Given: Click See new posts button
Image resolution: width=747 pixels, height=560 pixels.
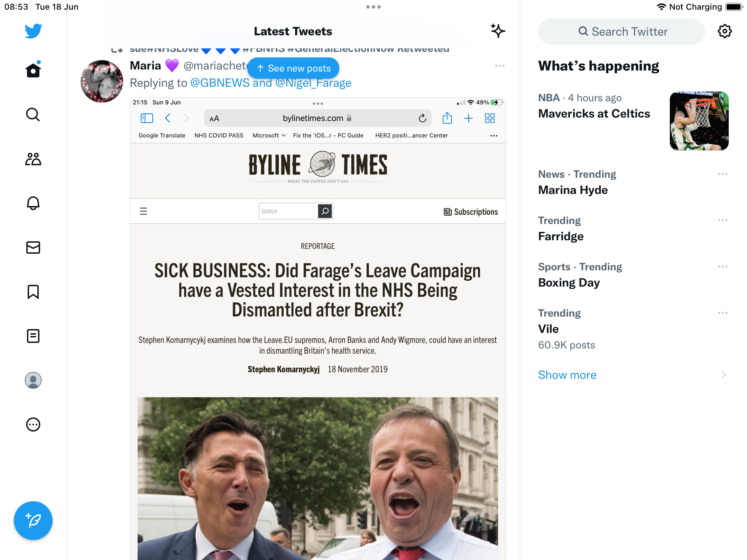Looking at the screenshot, I should [293, 68].
